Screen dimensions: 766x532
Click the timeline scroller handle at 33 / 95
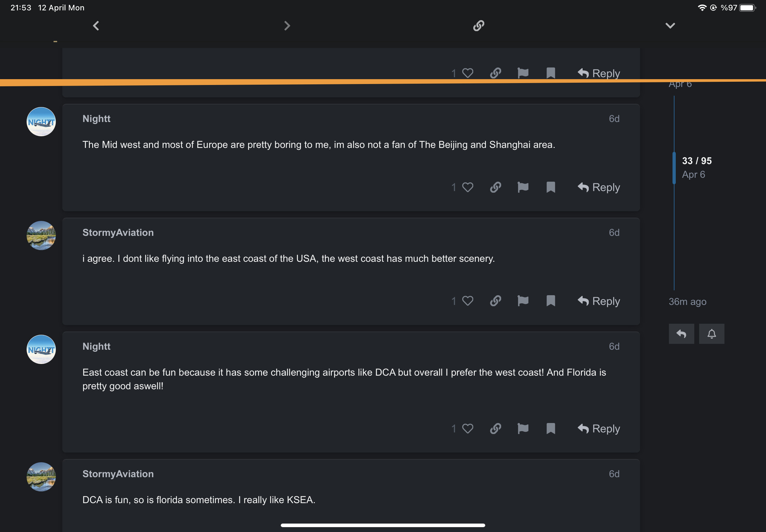pos(674,168)
